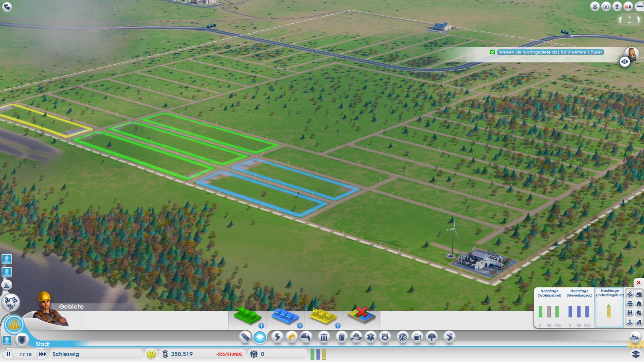This screenshot has width=644, height=362.
Task: Open the Waste disposal trash-can menu
Action: pyautogui.click(x=342, y=337)
